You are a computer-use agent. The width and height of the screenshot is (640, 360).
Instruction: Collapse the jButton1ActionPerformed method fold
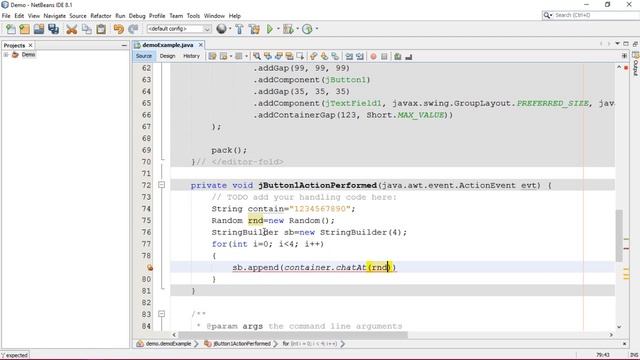[162, 185]
